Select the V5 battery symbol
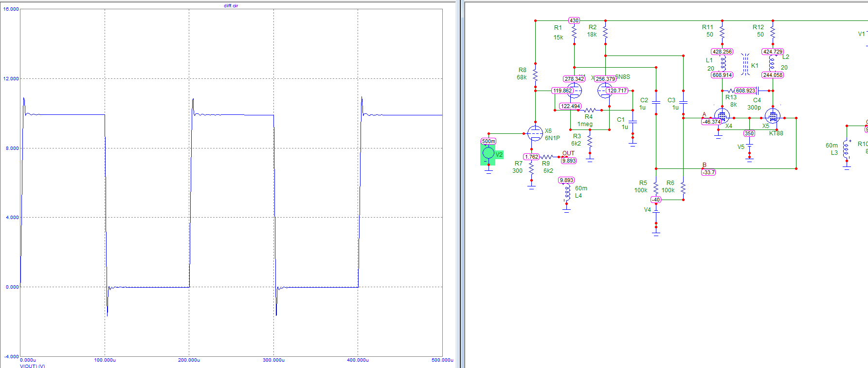 [x=749, y=145]
